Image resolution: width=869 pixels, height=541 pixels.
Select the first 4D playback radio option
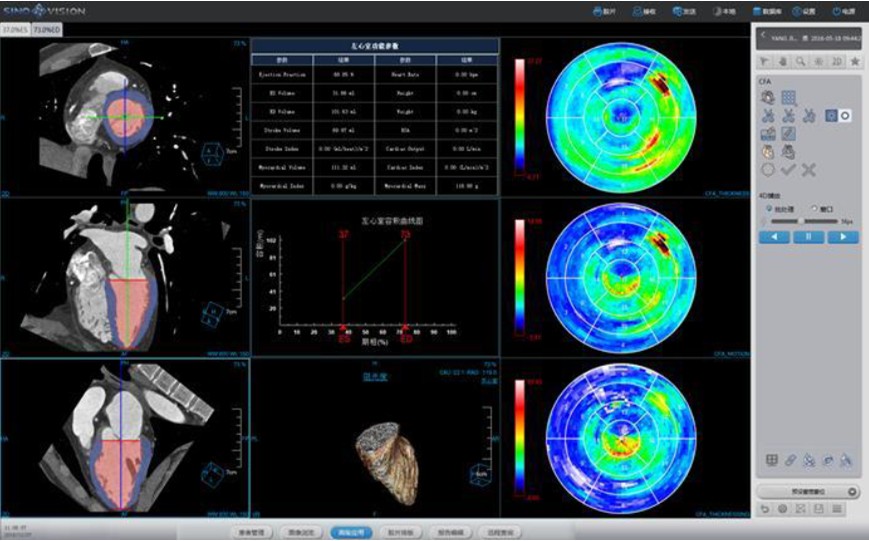tap(768, 208)
